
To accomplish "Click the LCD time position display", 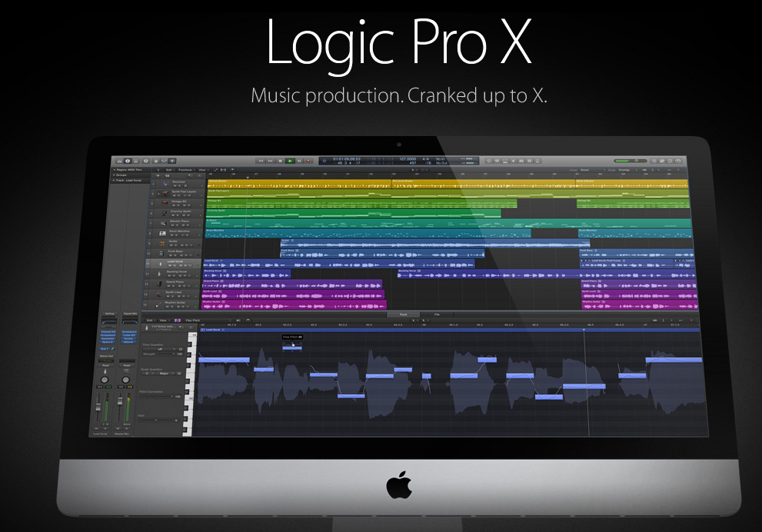I will tap(347, 159).
